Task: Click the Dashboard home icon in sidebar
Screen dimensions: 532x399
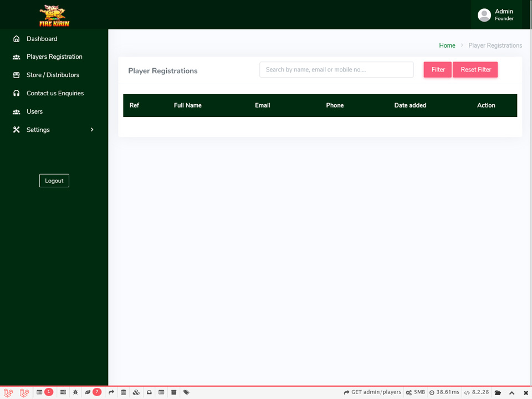Action: (16, 39)
